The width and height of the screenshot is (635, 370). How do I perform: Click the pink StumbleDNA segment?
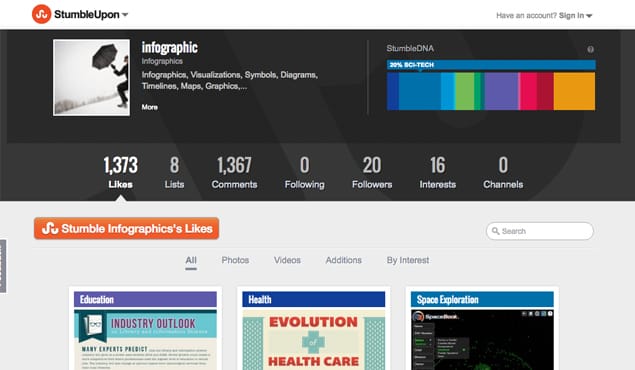pos(528,91)
